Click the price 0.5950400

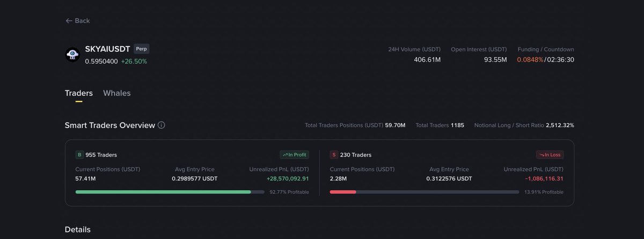101,61
